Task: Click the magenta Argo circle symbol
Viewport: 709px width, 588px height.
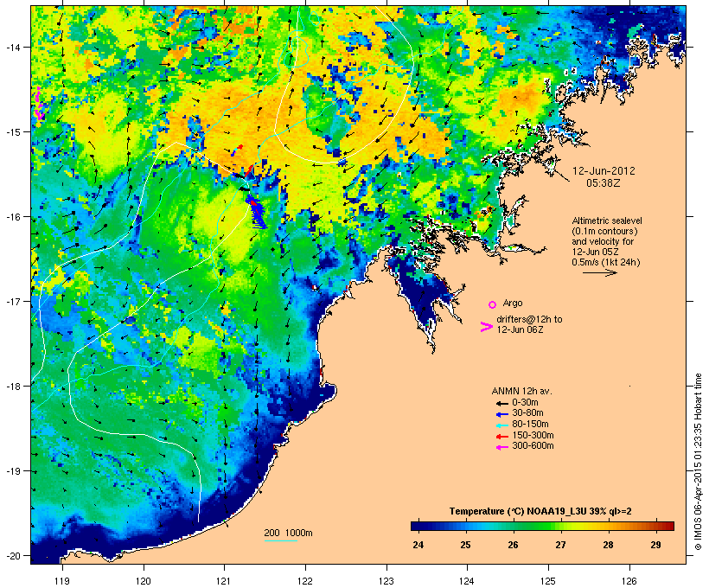Action: point(492,304)
